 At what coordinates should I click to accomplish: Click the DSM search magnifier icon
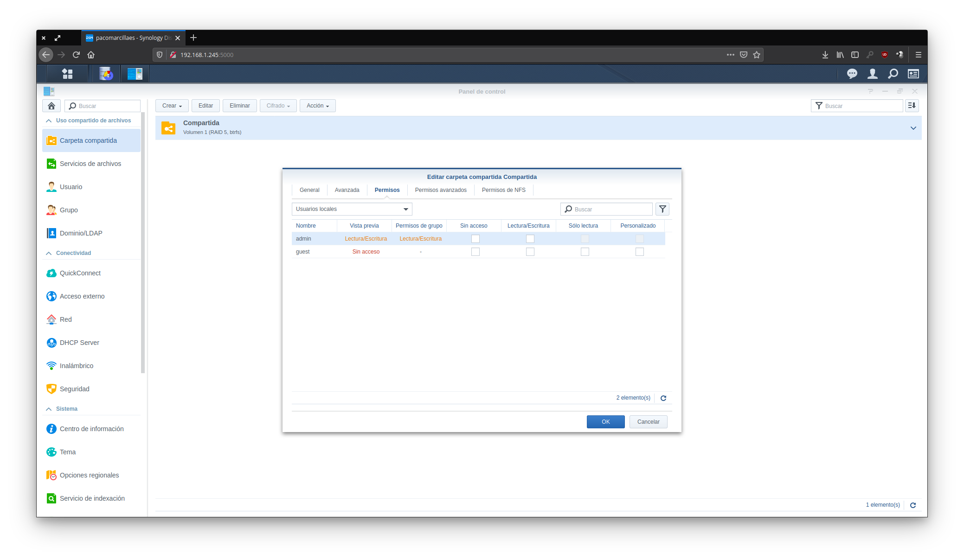[x=893, y=74]
